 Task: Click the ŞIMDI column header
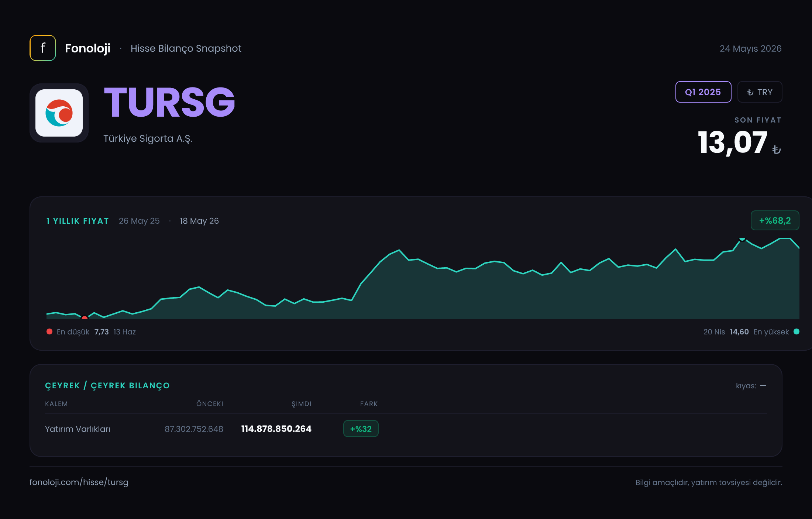(x=302, y=404)
